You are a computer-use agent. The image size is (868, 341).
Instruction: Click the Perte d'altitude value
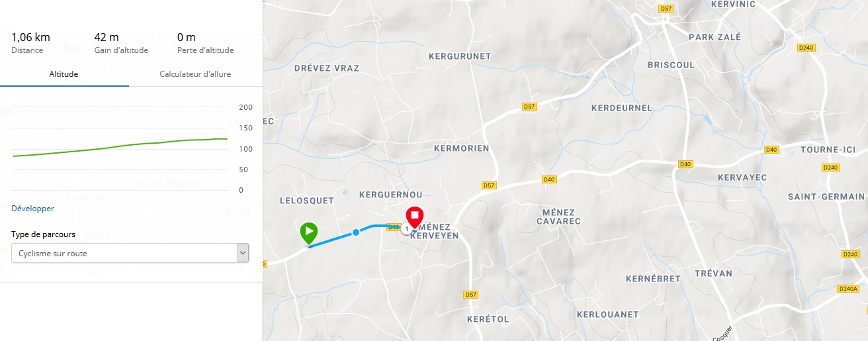point(185,37)
